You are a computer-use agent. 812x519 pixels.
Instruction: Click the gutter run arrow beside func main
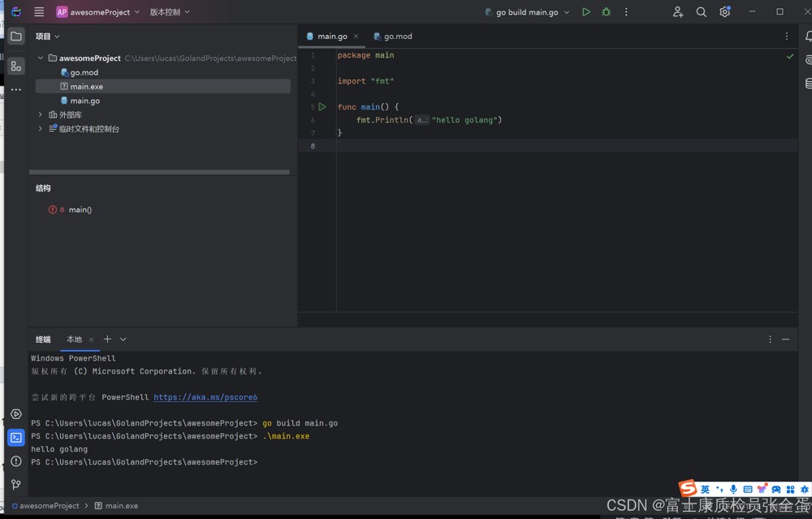click(x=322, y=106)
